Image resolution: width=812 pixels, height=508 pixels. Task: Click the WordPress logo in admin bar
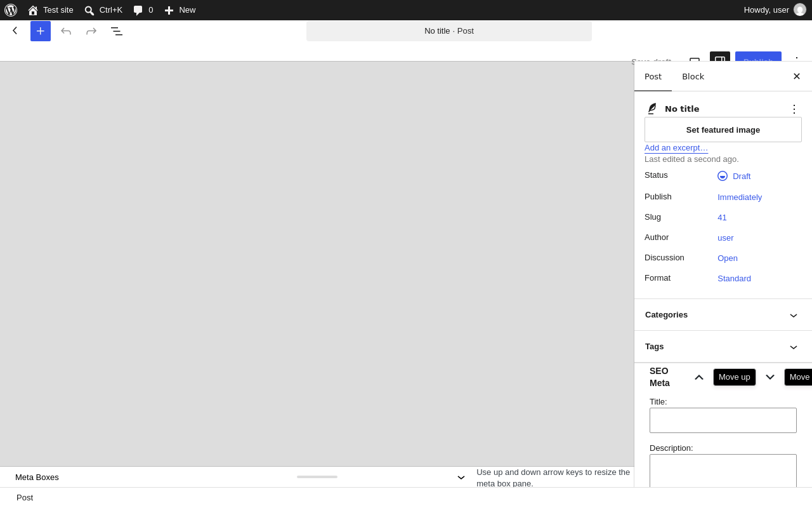point(11,10)
